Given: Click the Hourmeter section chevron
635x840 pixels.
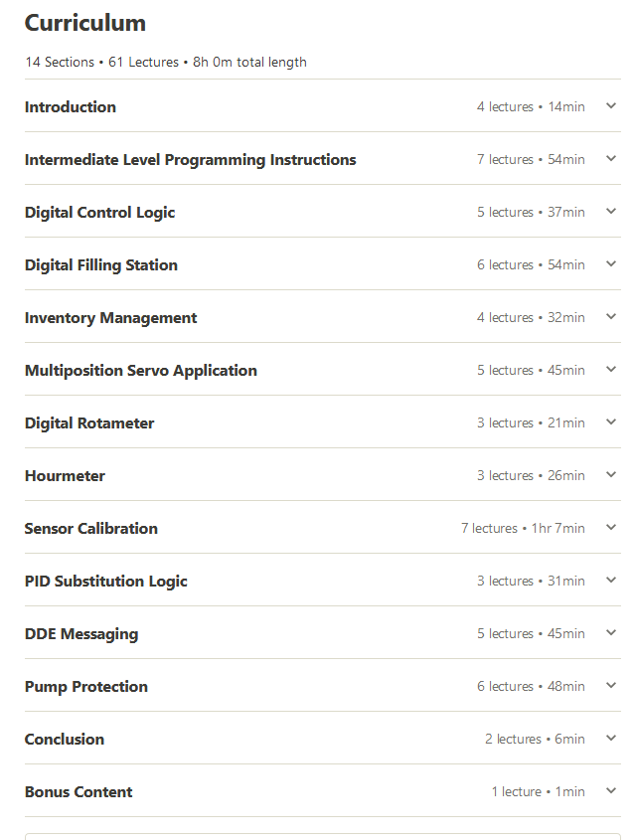Looking at the screenshot, I should [611, 475].
